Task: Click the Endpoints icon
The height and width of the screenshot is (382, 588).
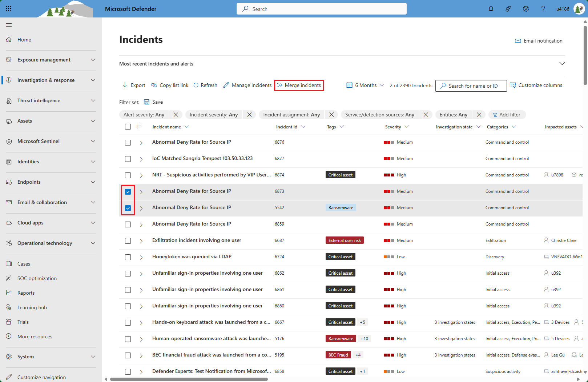Action: 9,182
